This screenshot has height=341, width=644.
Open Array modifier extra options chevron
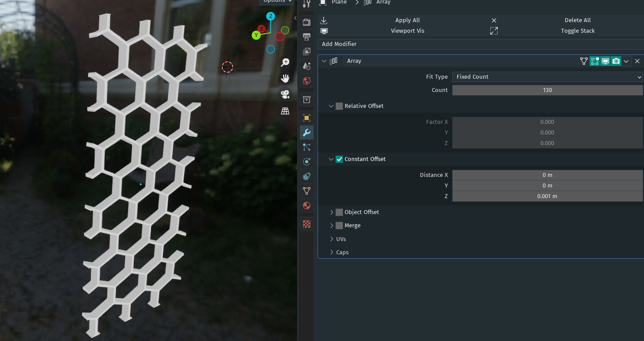[x=626, y=61]
